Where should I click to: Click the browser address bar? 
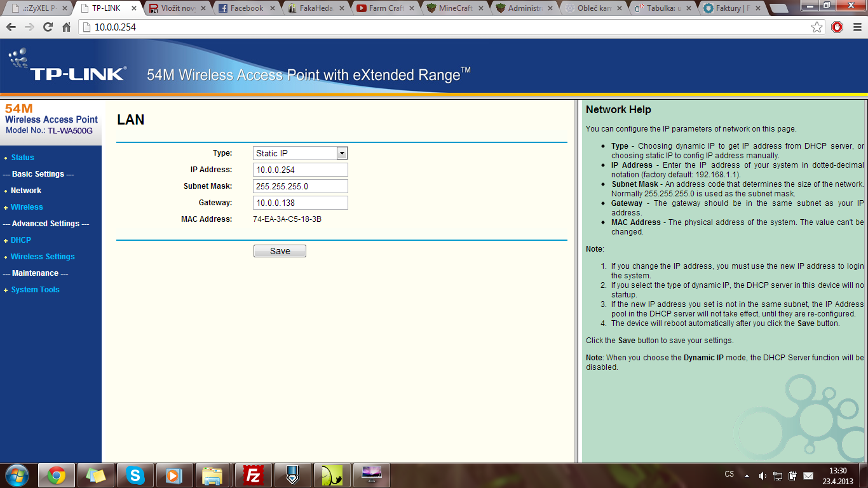point(445,27)
